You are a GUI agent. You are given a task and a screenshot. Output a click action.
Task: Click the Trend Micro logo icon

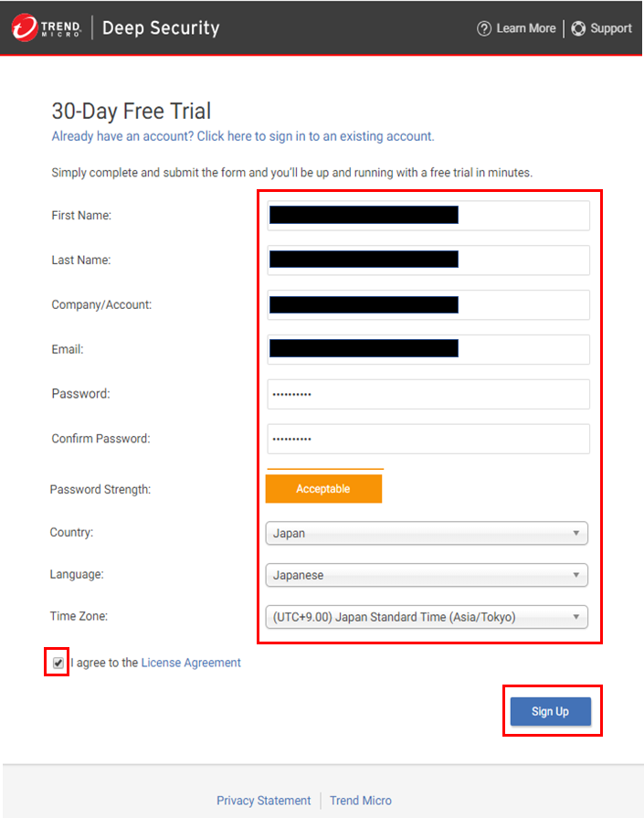(25, 28)
